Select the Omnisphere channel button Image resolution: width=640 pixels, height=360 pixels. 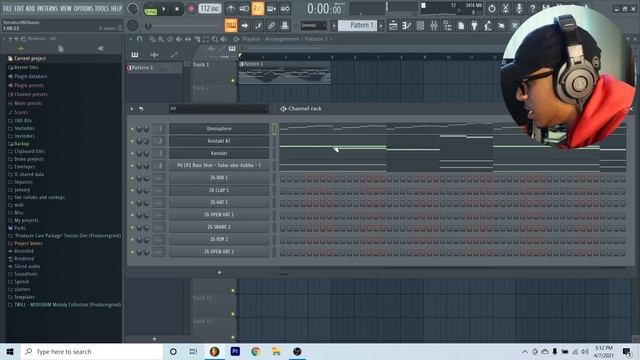pos(219,129)
